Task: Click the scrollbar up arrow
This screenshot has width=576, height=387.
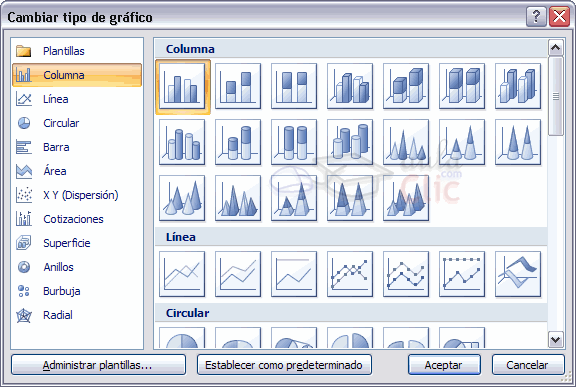Action: pyautogui.click(x=555, y=47)
